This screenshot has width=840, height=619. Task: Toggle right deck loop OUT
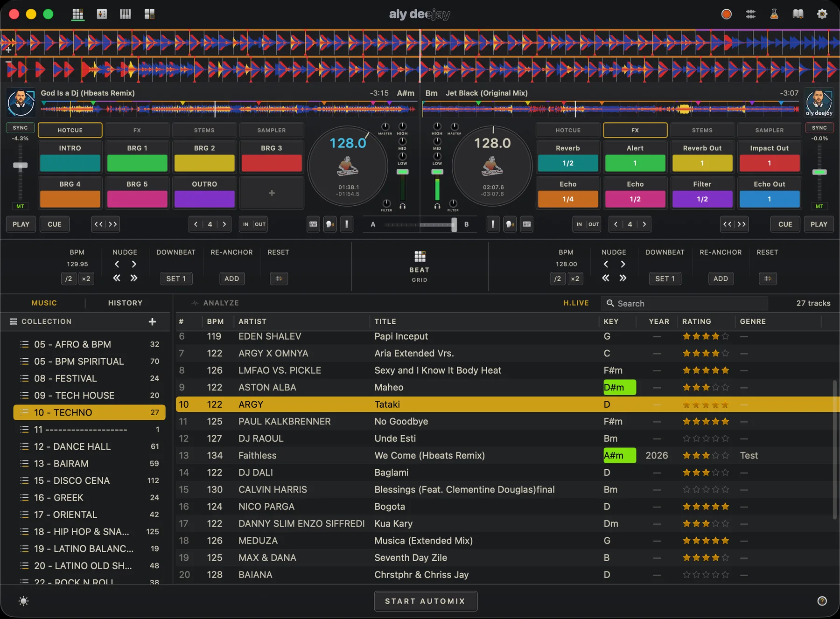[594, 224]
